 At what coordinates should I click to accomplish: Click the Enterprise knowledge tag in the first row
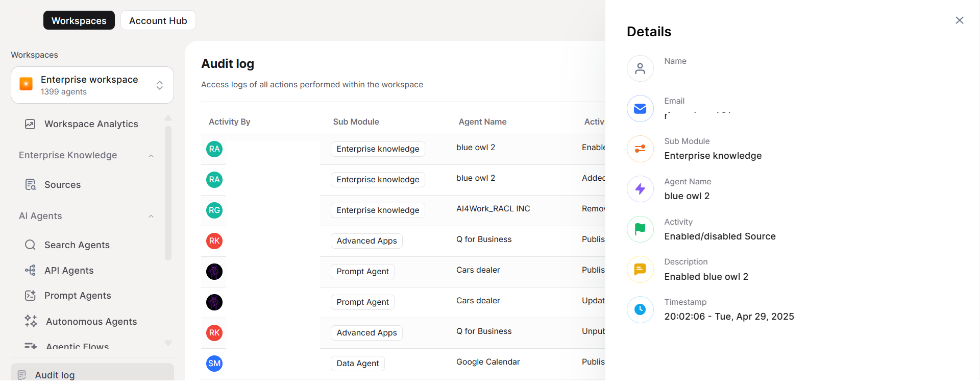(x=378, y=149)
